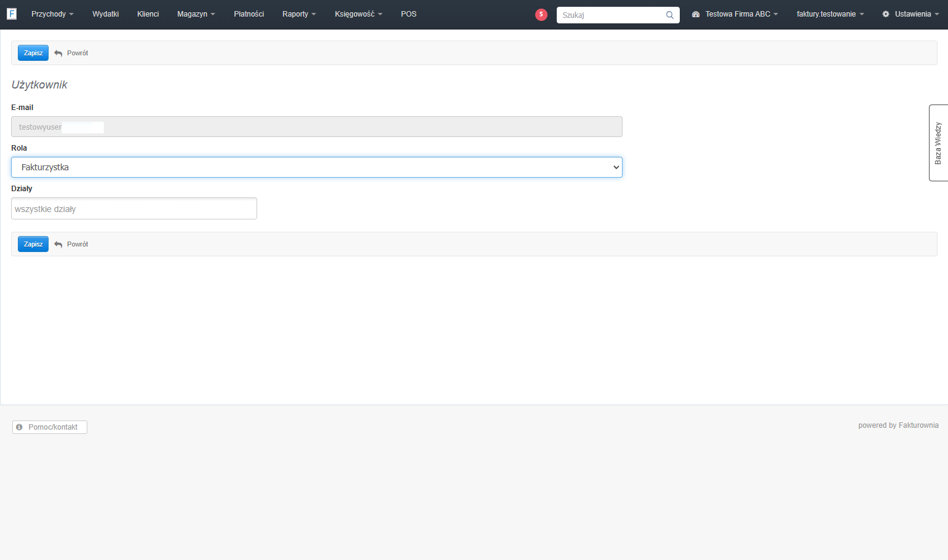Click the info icon in Pomoc/kontakt
Screen dimensions: 948x560
click(x=20, y=427)
